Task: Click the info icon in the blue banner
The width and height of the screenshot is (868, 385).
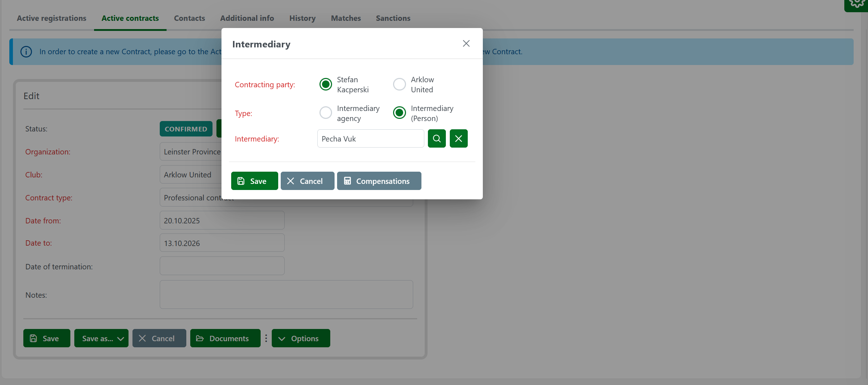Action: 26,52
